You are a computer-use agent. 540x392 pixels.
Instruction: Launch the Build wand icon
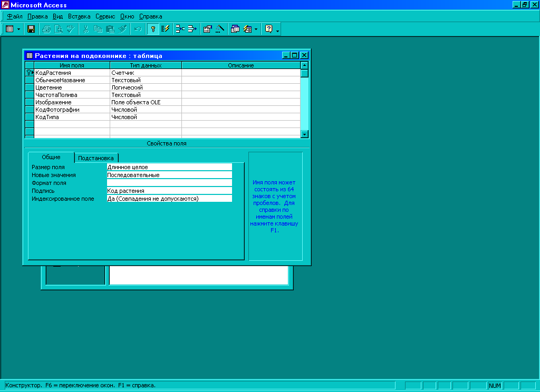coord(219,29)
